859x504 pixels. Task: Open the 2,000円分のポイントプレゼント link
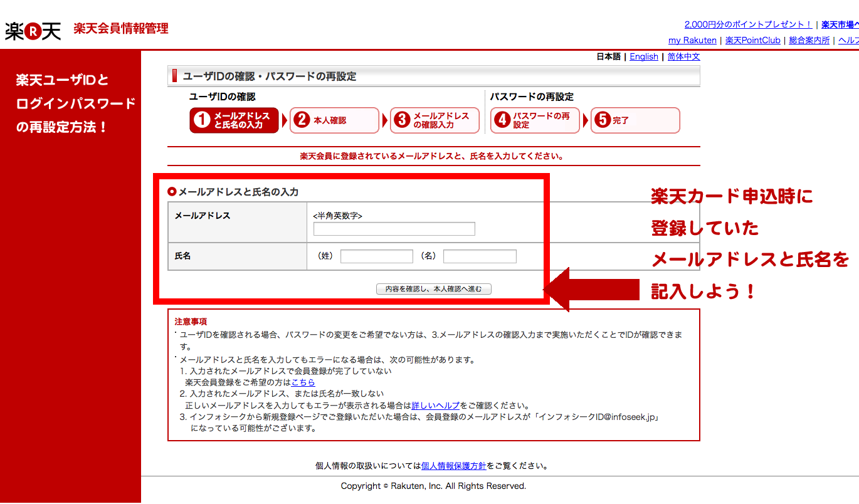coord(749,24)
